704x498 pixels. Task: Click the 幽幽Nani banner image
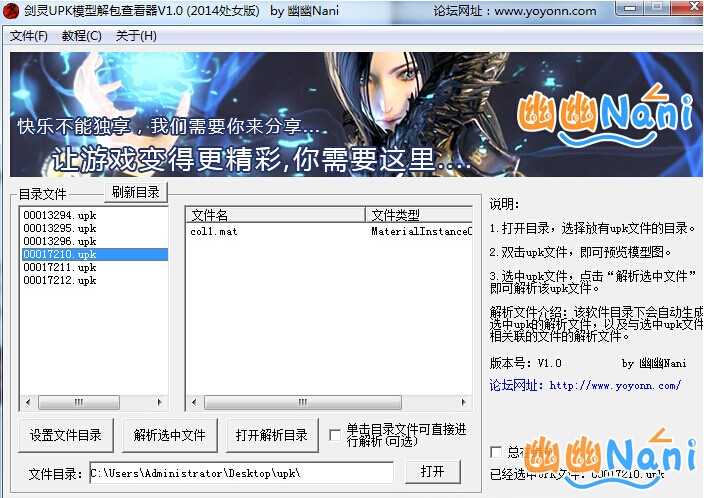(356, 114)
